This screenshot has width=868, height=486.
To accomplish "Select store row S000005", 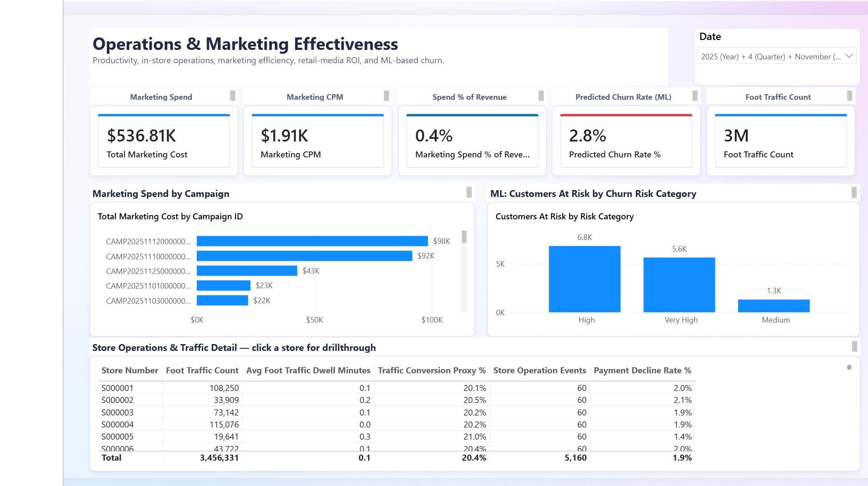I will (397, 437).
